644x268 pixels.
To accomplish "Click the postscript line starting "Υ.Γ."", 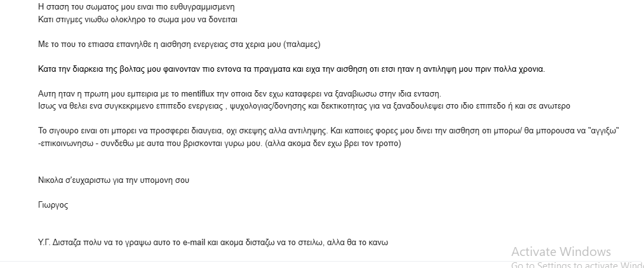I will [213, 242].
